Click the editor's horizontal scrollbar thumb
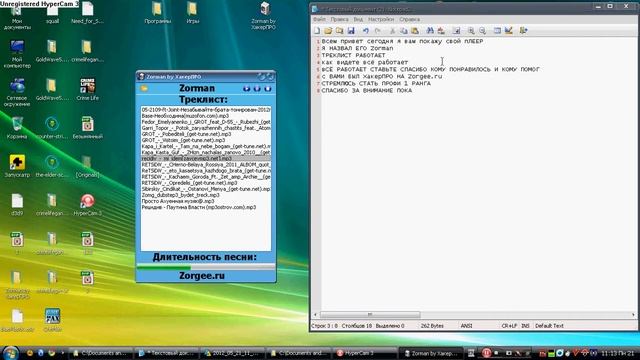640x360 pixels. 370,315
